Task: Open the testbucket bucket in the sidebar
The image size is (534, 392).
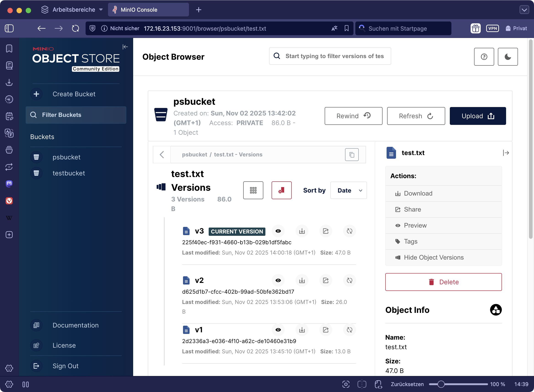Action: (x=69, y=173)
